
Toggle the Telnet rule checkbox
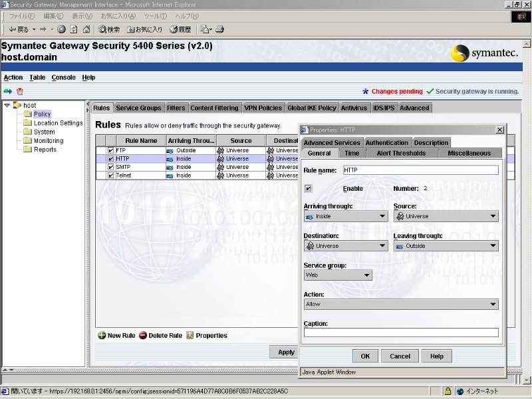(110, 176)
